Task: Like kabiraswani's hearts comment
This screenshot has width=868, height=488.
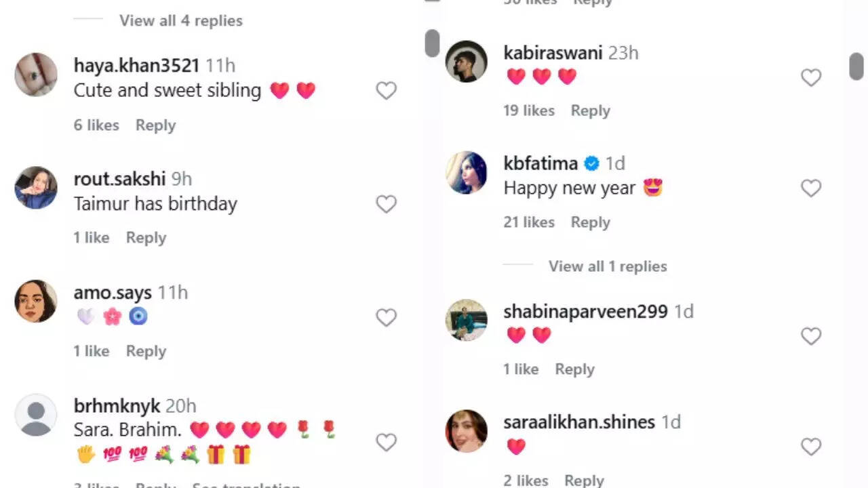Action: pyautogui.click(x=811, y=78)
